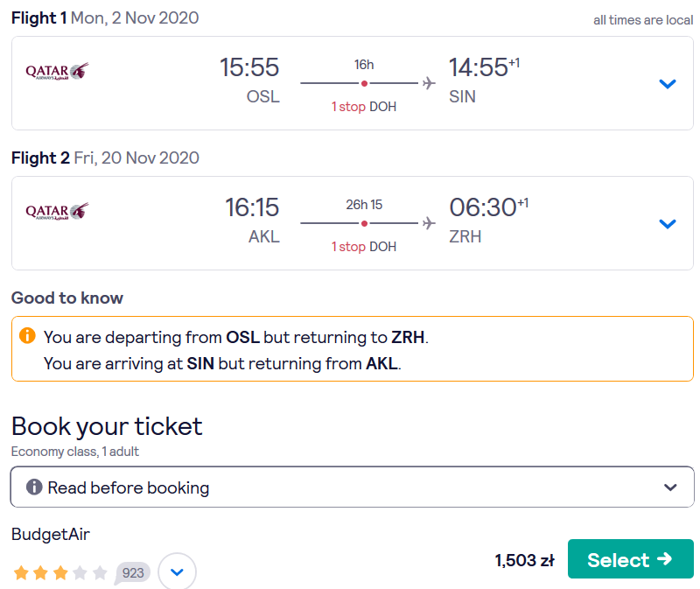Click the Select button for BudgetAir
The image size is (700, 589).
click(x=630, y=559)
